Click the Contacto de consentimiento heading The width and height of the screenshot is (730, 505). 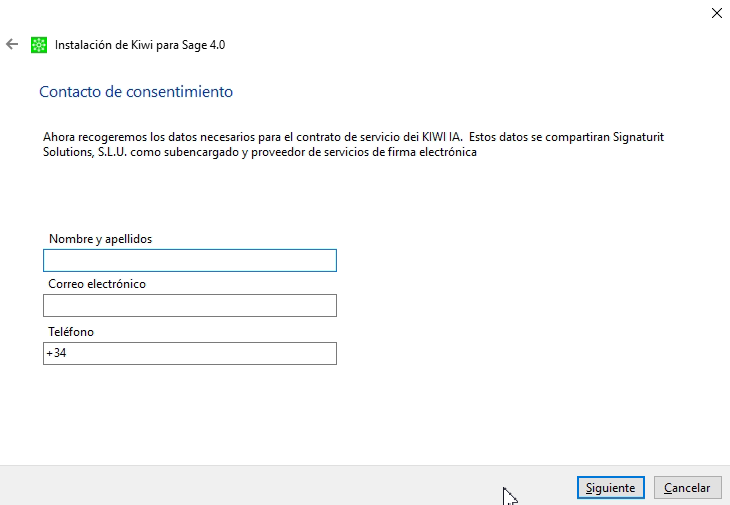(x=136, y=92)
